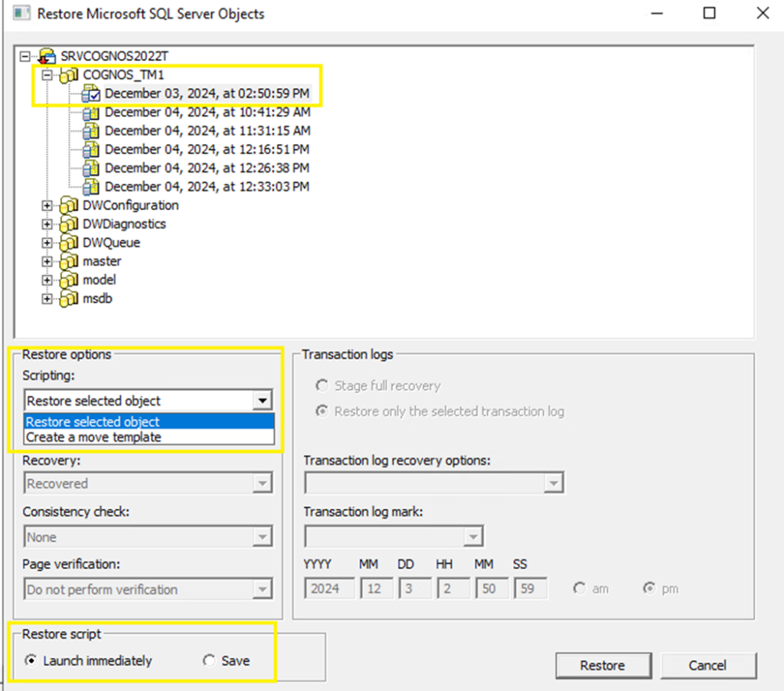Click backup icon for December 04 12:26:38 PM
The width and height of the screenshot is (784, 691).
pos(91,168)
